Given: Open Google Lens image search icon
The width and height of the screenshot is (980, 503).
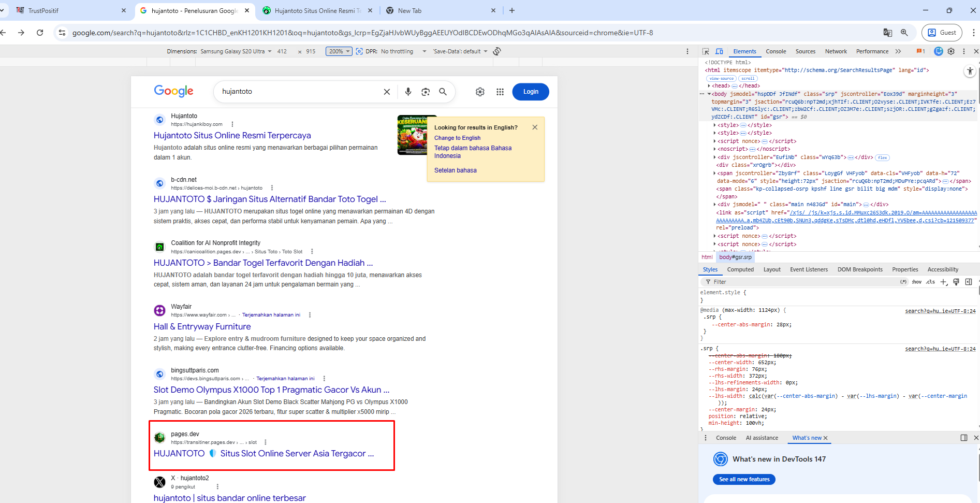Looking at the screenshot, I should (x=426, y=92).
